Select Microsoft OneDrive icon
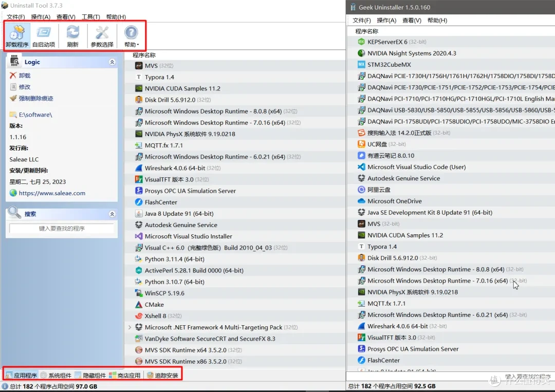555x392 pixels. click(361, 201)
